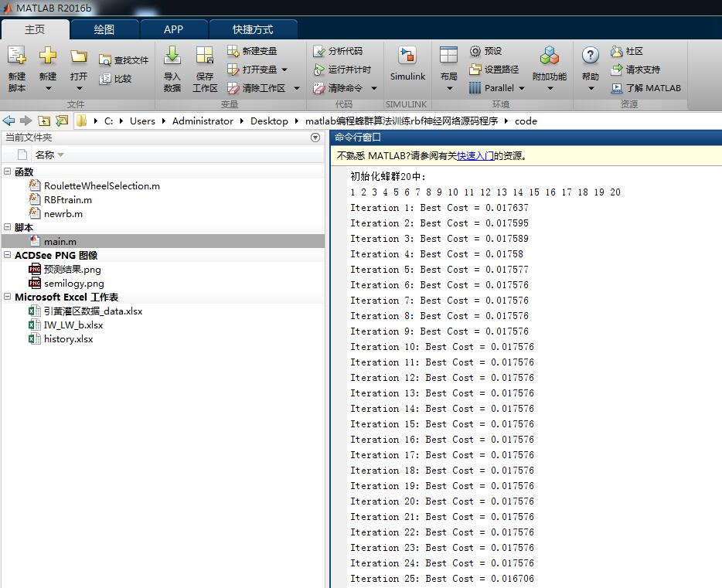
Task: Click the Open (打开) folder icon
Action: pos(78,56)
